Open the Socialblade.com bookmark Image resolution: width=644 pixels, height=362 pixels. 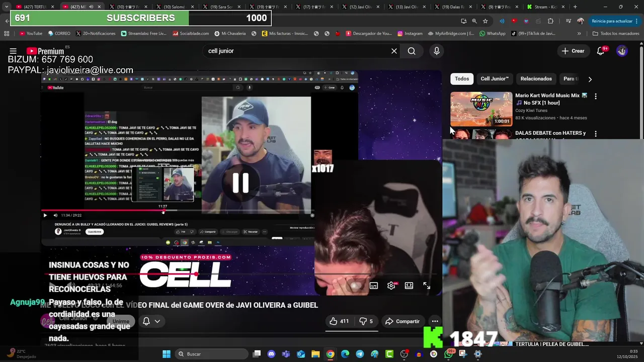click(191, 33)
